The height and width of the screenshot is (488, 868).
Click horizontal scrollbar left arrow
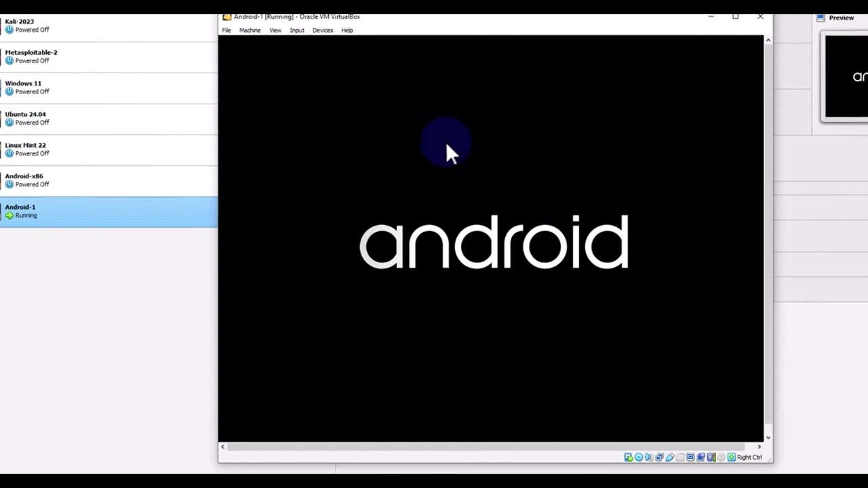point(222,447)
